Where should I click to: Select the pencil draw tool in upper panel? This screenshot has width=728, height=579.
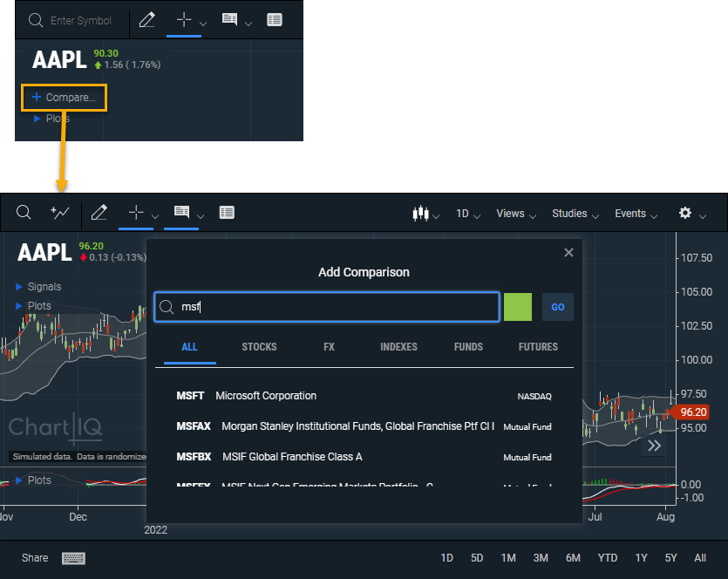(147, 20)
